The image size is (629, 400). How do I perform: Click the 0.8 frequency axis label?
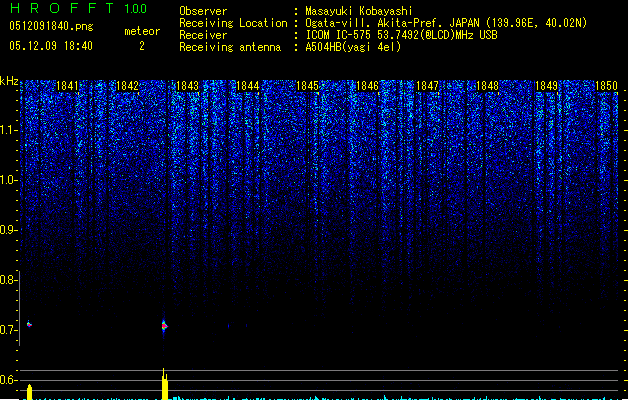(x=8, y=280)
